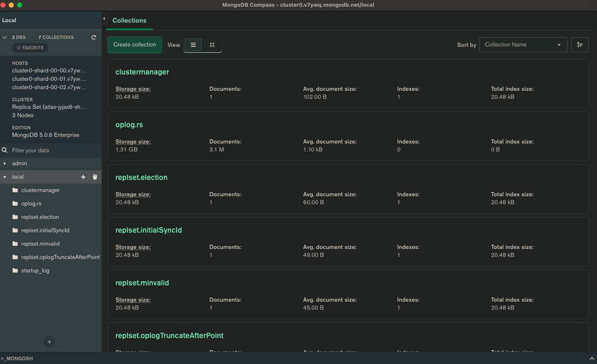The height and width of the screenshot is (364, 597).
Task: Click the plus icon to create collection in local
Action: 83,177
